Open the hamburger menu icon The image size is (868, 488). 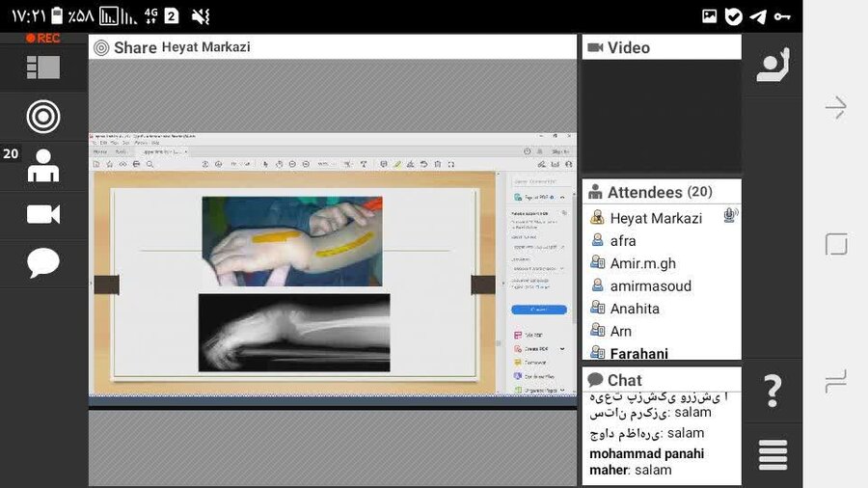773,454
